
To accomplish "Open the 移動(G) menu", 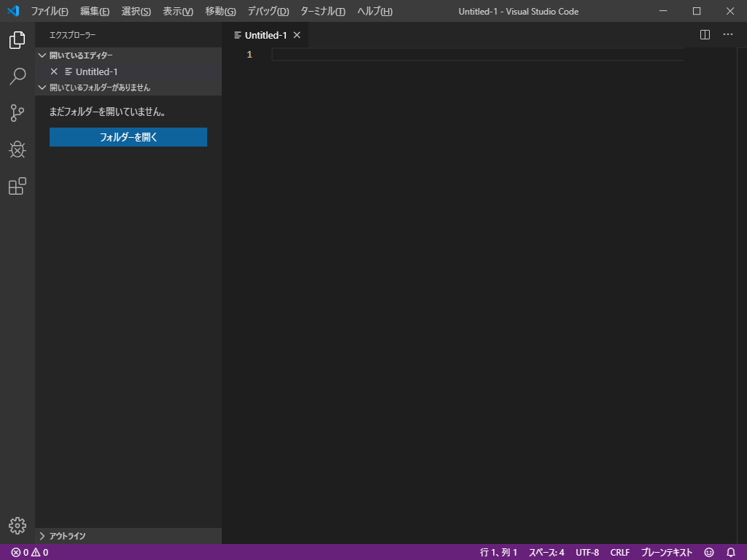I will click(220, 11).
